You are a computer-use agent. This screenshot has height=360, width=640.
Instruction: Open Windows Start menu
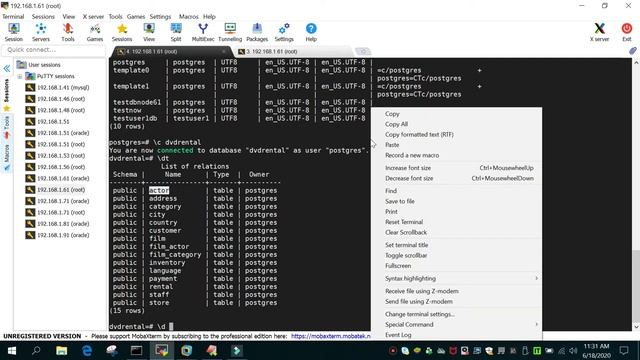[12, 351]
